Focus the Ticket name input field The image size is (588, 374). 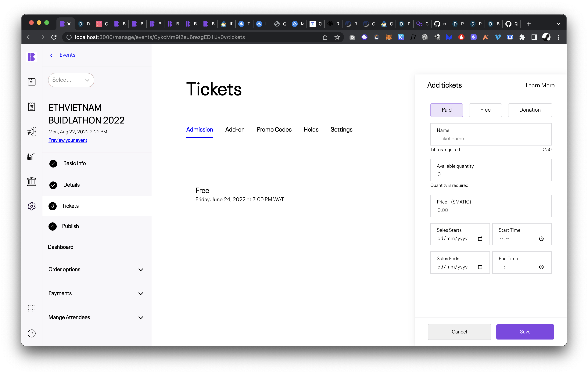coord(491,138)
